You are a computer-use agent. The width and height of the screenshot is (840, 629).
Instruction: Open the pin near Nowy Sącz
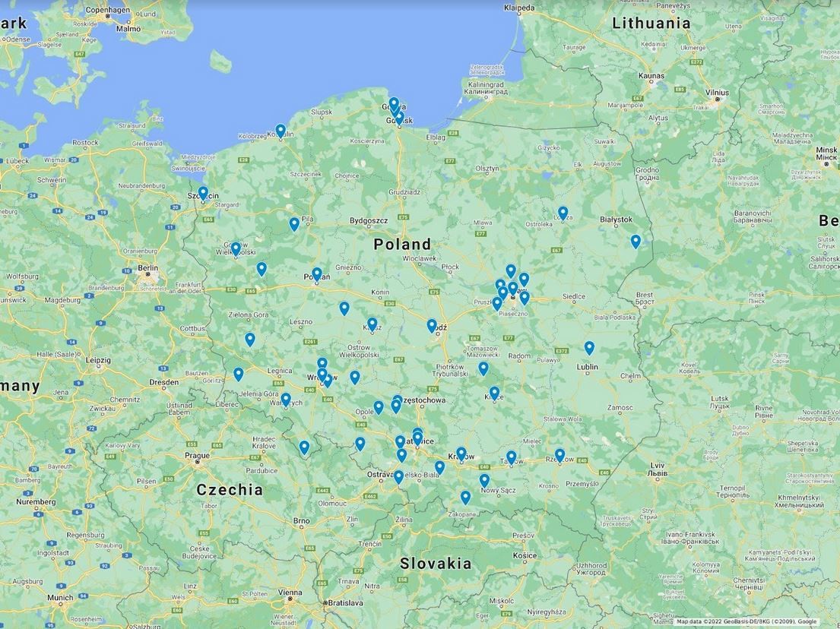pyautogui.click(x=484, y=481)
